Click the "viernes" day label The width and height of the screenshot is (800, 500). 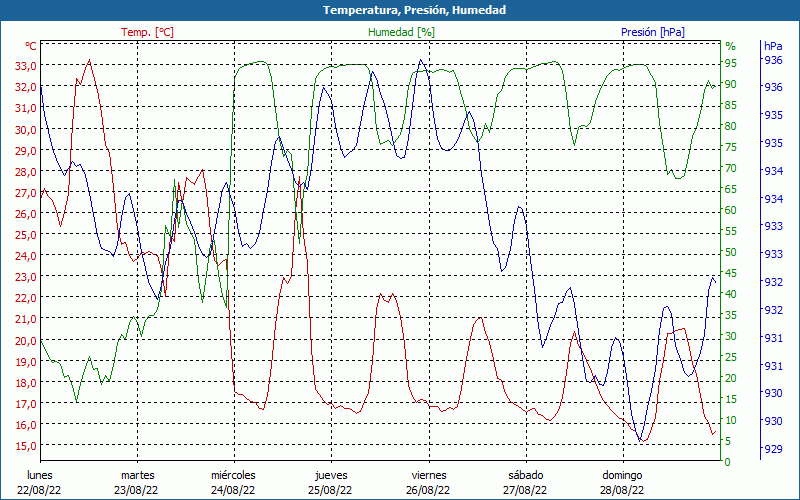[429, 476]
